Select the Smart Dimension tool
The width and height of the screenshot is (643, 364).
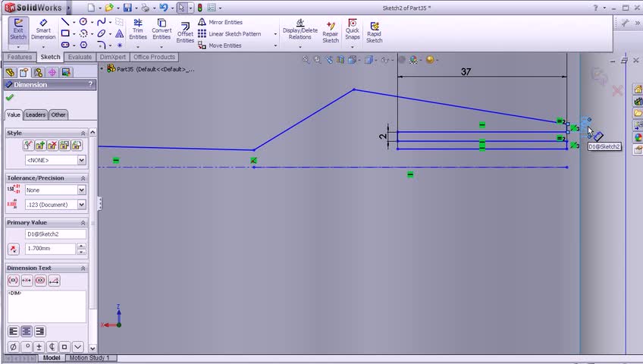click(43, 29)
